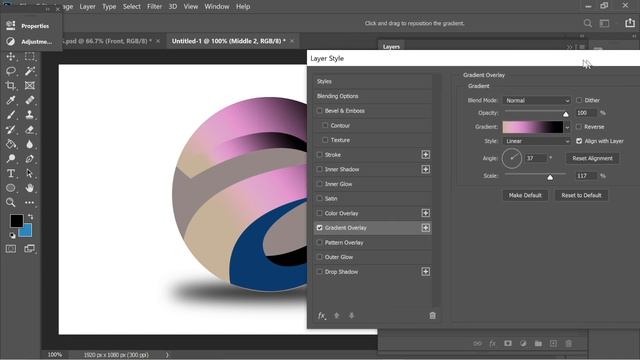Image resolution: width=640 pixels, height=360 pixels.
Task: Enable the Dither checkbox
Action: pyautogui.click(x=579, y=100)
